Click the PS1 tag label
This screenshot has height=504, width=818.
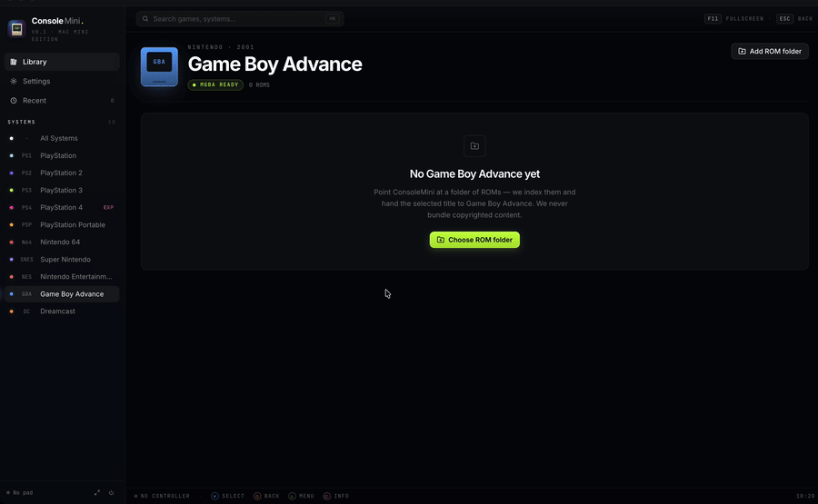pos(26,156)
